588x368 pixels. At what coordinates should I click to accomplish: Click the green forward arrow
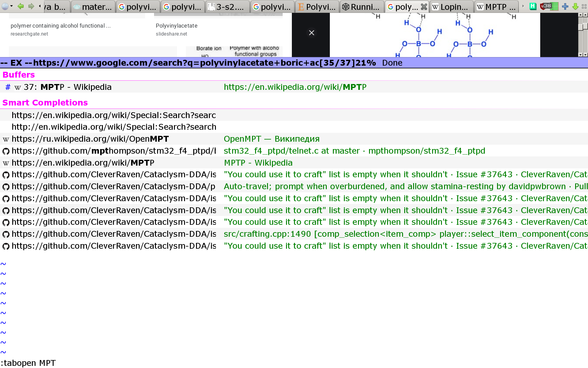pos(31,6)
